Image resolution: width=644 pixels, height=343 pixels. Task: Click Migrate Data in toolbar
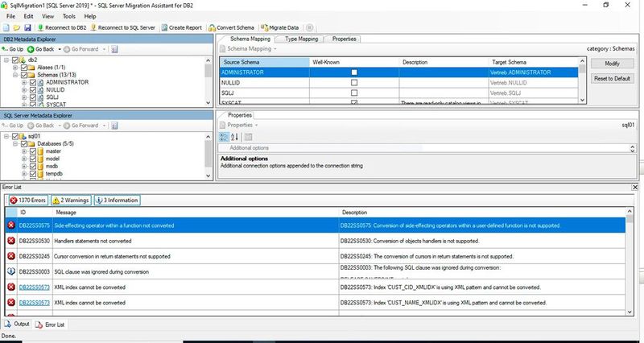click(279, 27)
